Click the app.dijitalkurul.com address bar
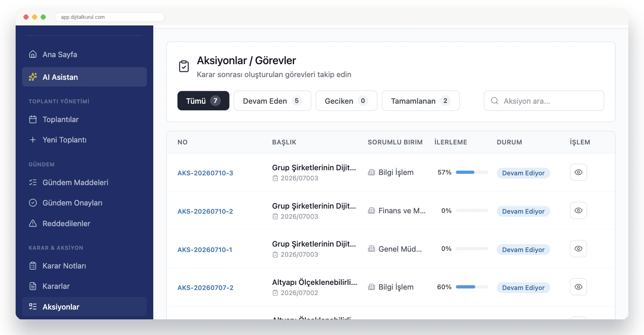The width and height of the screenshot is (644, 335). 109,17
